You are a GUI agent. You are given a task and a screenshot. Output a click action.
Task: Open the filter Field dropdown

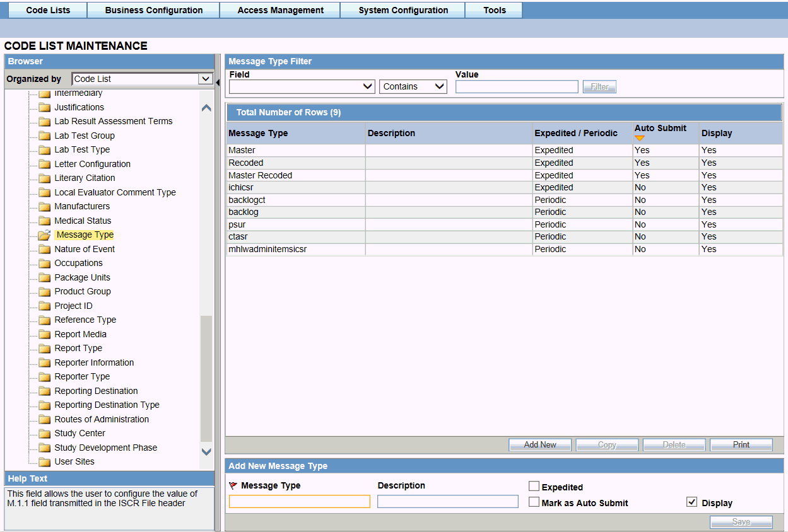[302, 86]
